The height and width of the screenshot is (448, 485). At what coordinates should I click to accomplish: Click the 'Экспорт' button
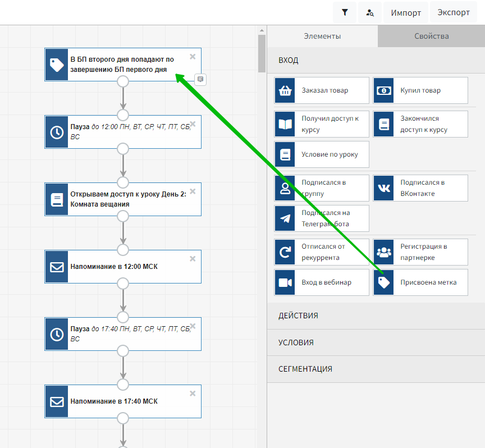(453, 12)
